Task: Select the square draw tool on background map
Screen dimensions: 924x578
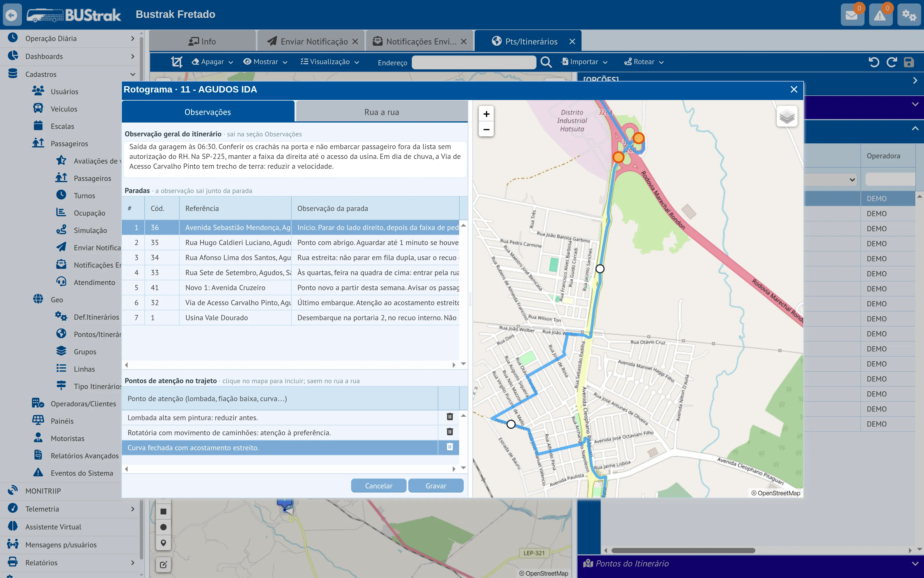Action: click(x=163, y=512)
